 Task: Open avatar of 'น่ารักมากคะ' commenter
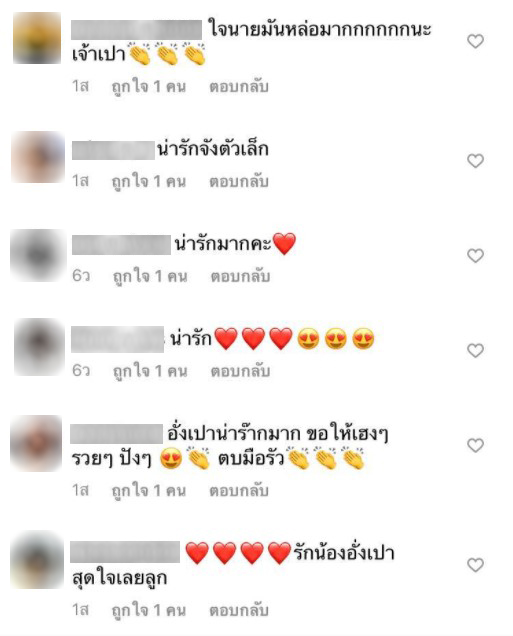pos(38,255)
